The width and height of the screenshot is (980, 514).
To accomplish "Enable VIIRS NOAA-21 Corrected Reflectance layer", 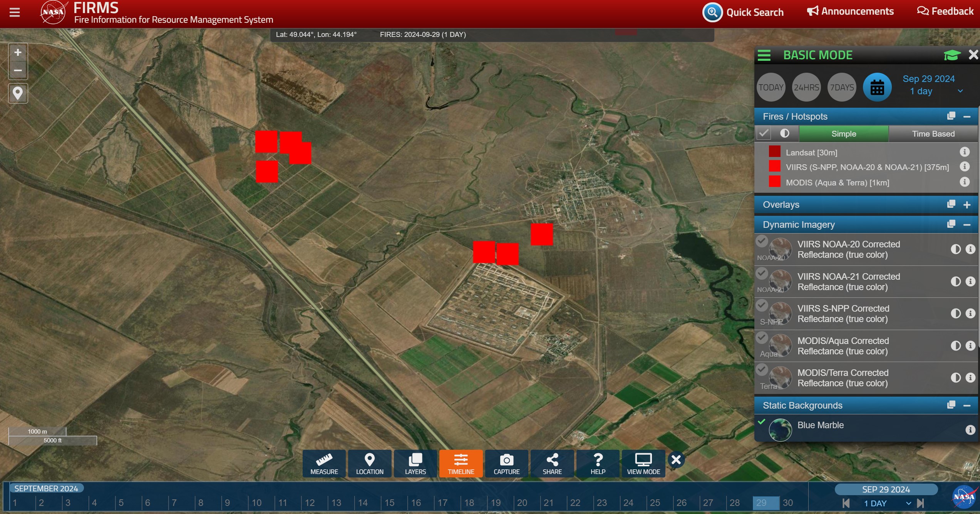I will (x=762, y=274).
